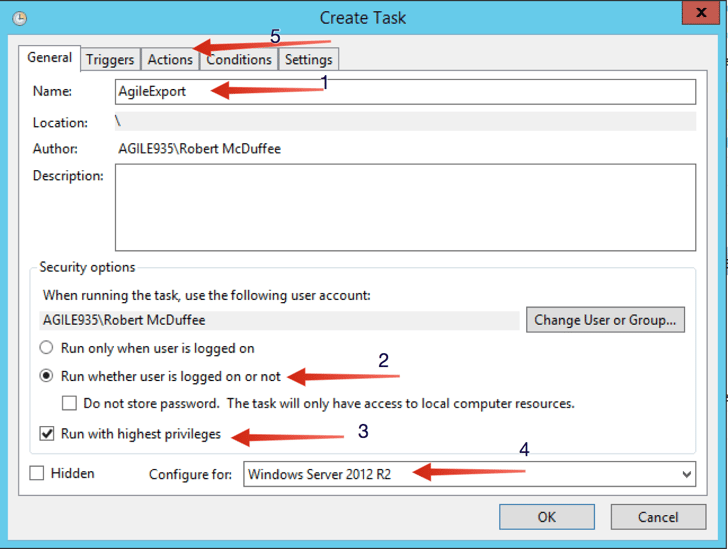Image resolution: width=728 pixels, height=549 pixels.
Task: Click into the Name field containing AgileExport
Action: tap(405, 92)
